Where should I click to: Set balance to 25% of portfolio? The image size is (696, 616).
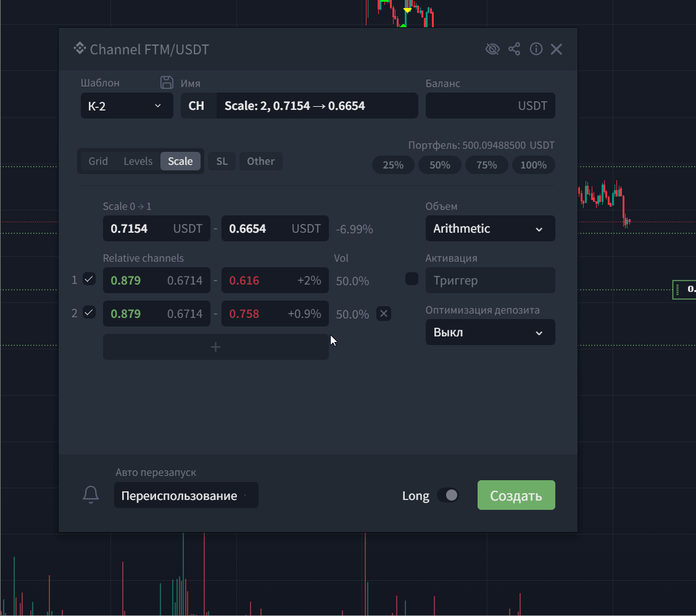(393, 165)
